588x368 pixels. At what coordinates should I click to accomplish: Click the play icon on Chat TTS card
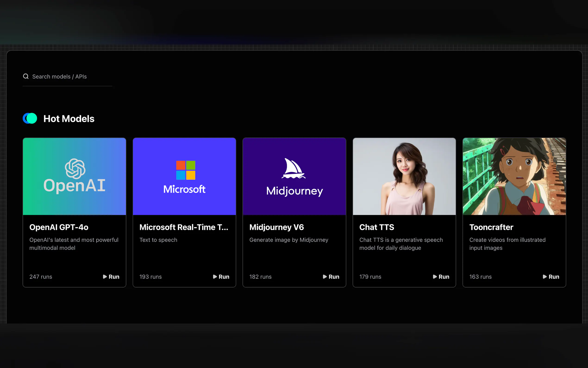pos(435,277)
